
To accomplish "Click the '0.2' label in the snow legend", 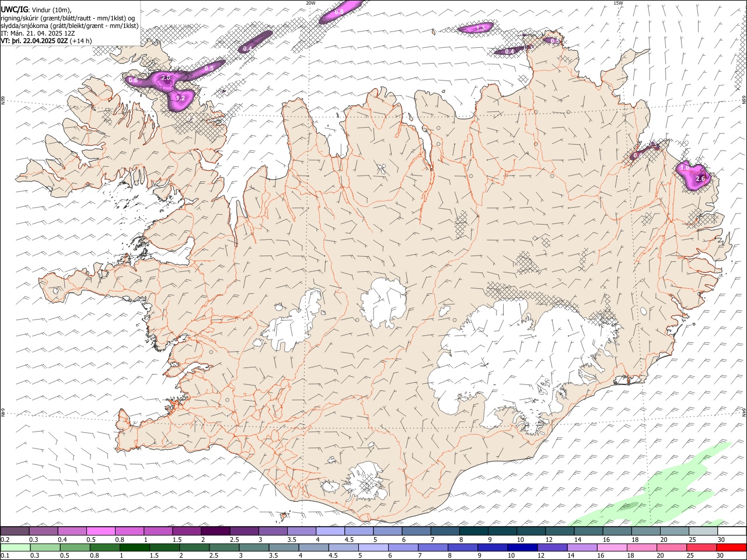I will point(5,540).
